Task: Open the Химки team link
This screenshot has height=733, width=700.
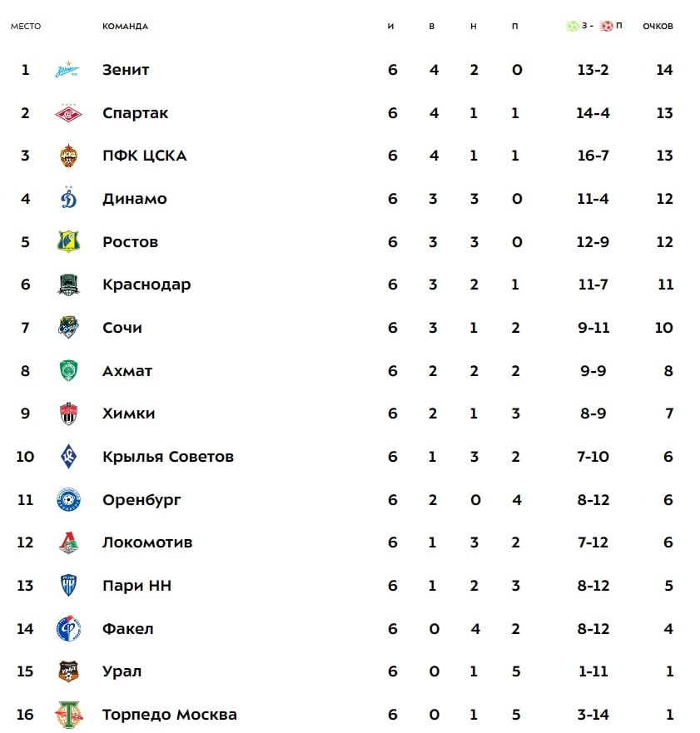Action: coord(128,414)
